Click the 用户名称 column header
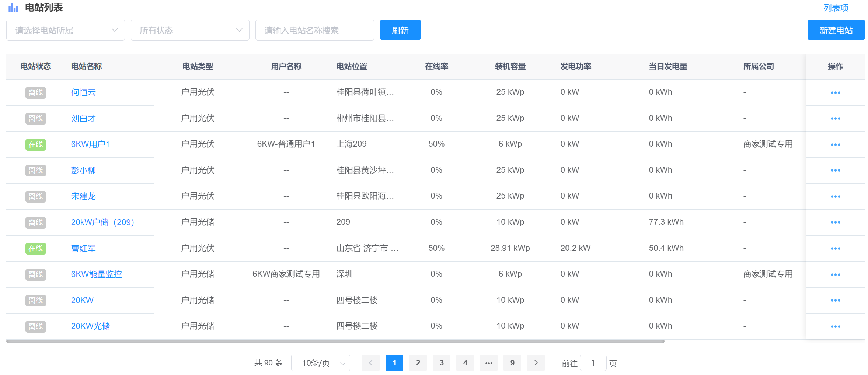This screenshot has height=375, width=868. coord(286,66)
